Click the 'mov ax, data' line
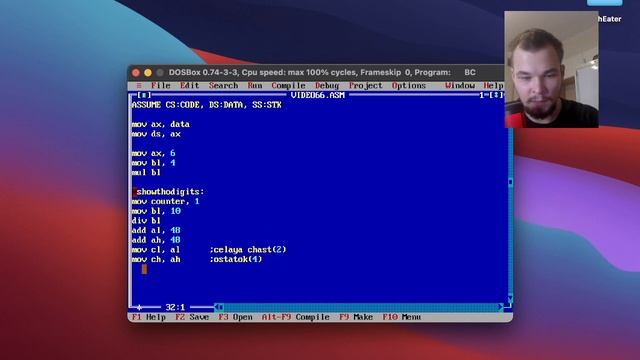Image resolution: width=640 pixels, height=360 pixels. click(160, 124)
